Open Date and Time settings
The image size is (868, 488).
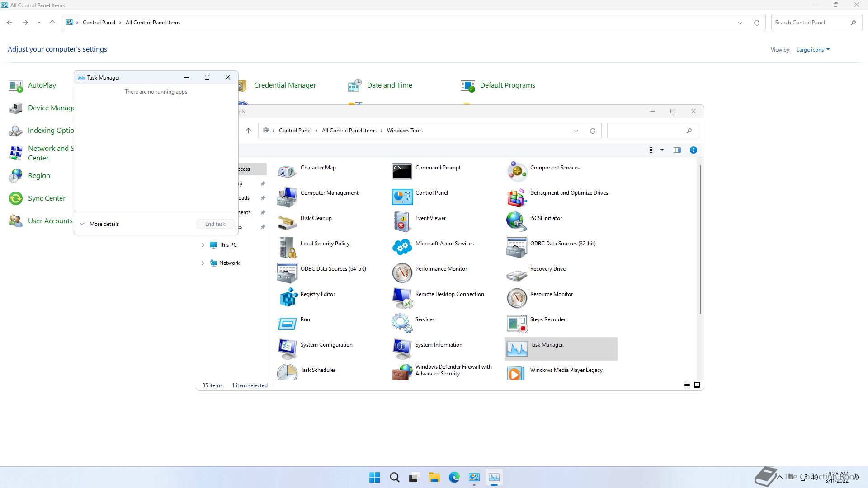(389, 85)
